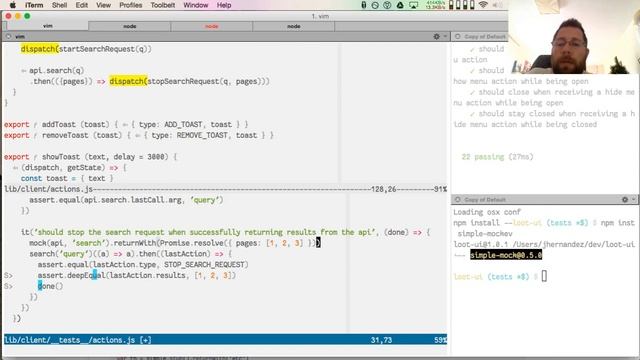This screenshot has height=360, width=640.
Task: Click the lower Copy of Default pane title
Action: [x=485, y=200]
